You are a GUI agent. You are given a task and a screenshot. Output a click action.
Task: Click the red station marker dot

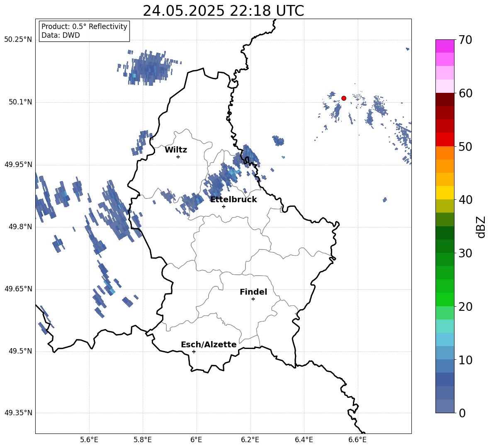pyautogui.click(x=344, y=98)
